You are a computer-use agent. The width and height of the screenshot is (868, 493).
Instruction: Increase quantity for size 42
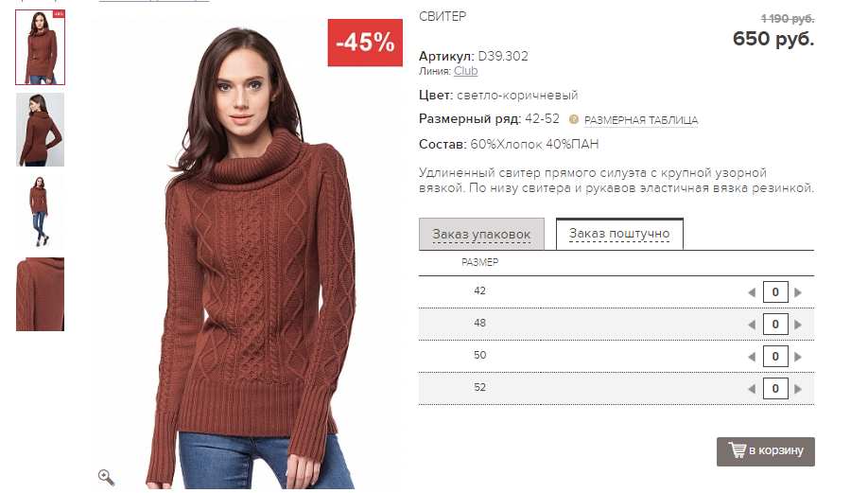tap(798, 292)
